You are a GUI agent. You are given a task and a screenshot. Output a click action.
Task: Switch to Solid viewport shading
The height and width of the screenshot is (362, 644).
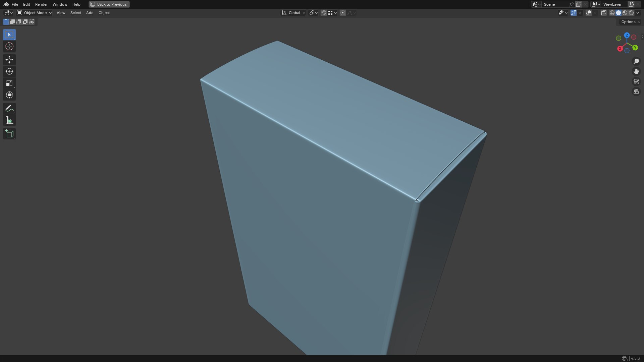click(619, 13)
